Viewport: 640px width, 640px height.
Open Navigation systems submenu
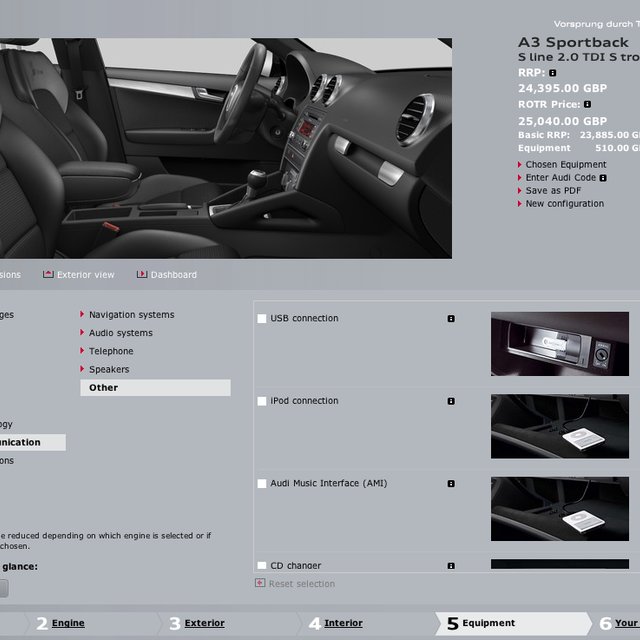click(x=131, y=315)
